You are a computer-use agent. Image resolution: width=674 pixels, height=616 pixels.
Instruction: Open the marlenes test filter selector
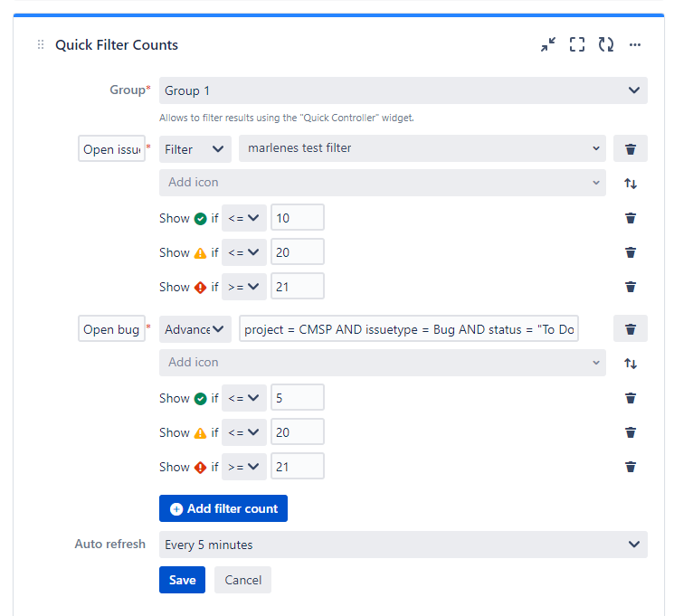[x=422, y=148]
